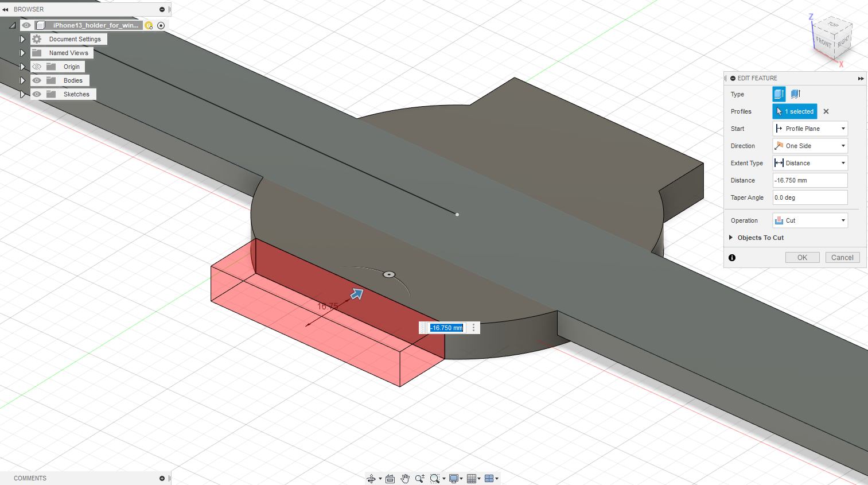The image size is (868, 485).
Task: Open the on-canvas dimension options menu dots
Action: tap(473, 328)
